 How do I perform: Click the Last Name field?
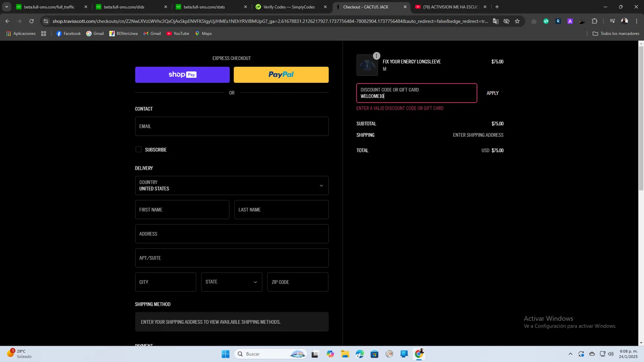coord(282,210)
